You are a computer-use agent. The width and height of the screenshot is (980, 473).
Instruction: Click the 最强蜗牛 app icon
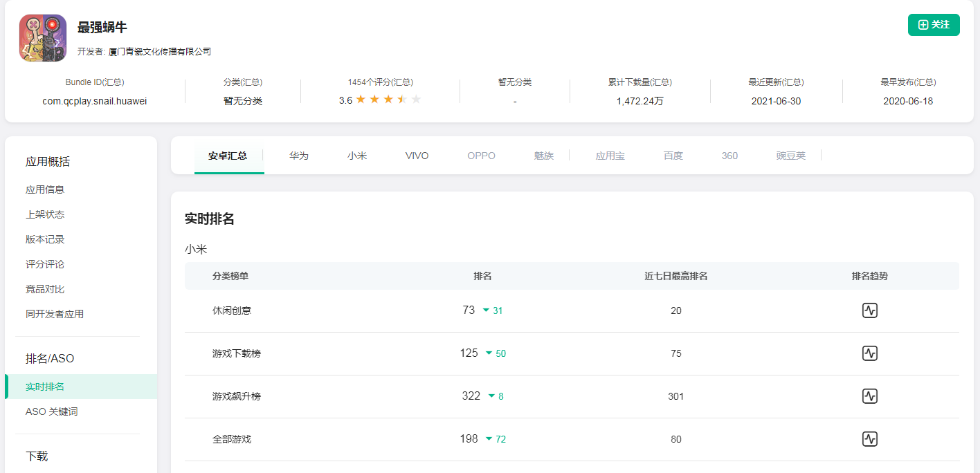coord(43,38)
